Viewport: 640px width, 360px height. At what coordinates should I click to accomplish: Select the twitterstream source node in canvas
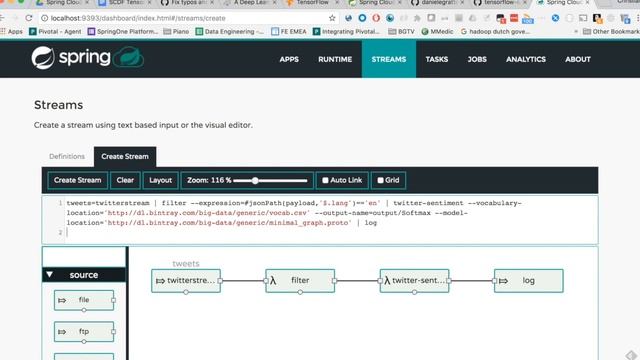click(x=186, y=280)
